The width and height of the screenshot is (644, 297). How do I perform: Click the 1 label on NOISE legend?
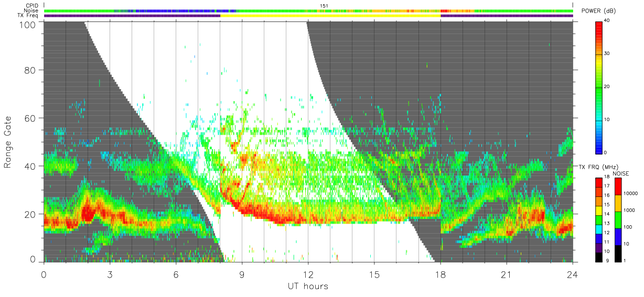point(625,260)
